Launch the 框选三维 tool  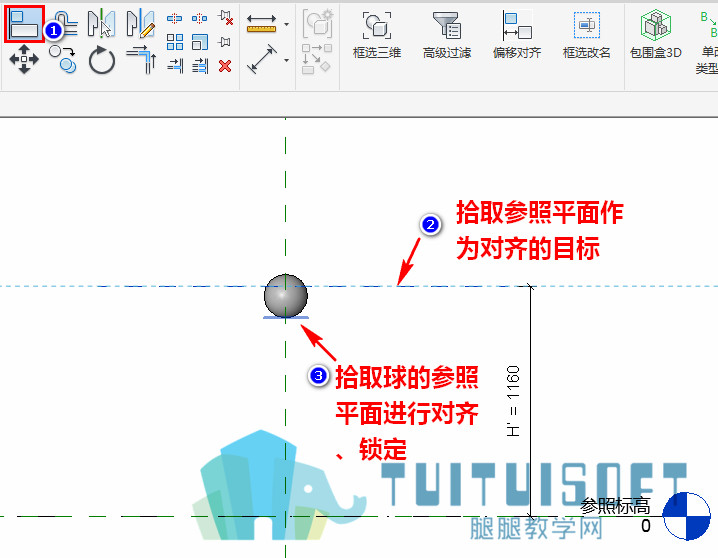coord(377,36)
